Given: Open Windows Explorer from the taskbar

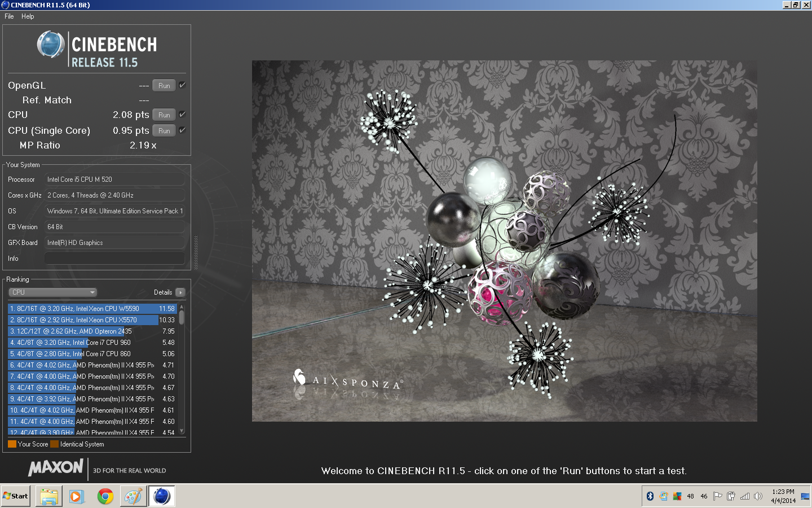Looking at the screenshot, I should [x=48, y=496].
